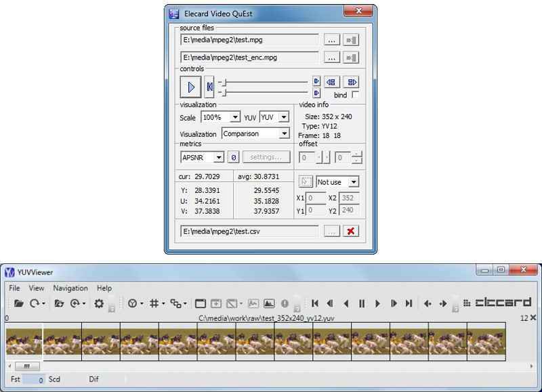
Task: Click the graph chart icon in toolbar
Action: click(253, 303)
